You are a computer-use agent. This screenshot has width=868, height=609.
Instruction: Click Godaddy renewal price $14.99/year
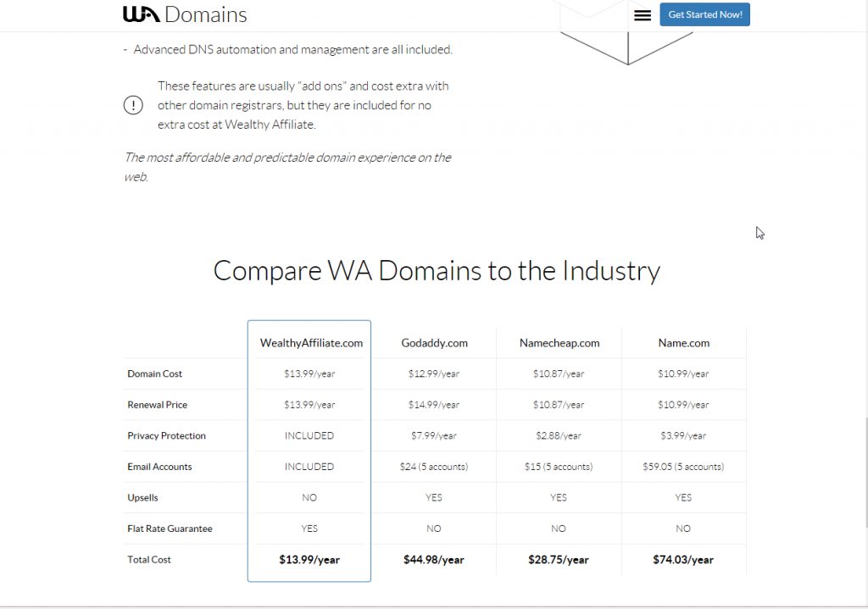433,405
